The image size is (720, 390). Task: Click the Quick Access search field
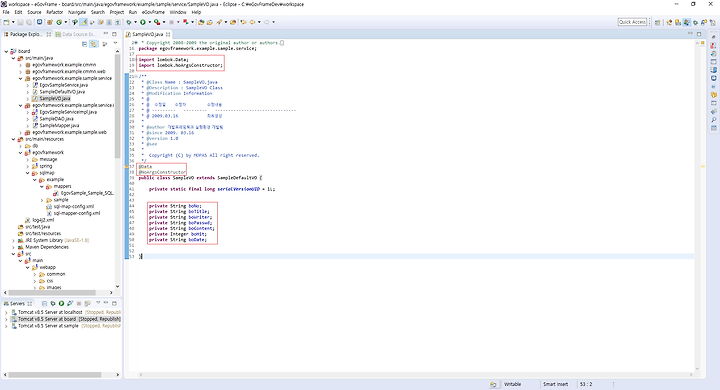pos(632,22)
